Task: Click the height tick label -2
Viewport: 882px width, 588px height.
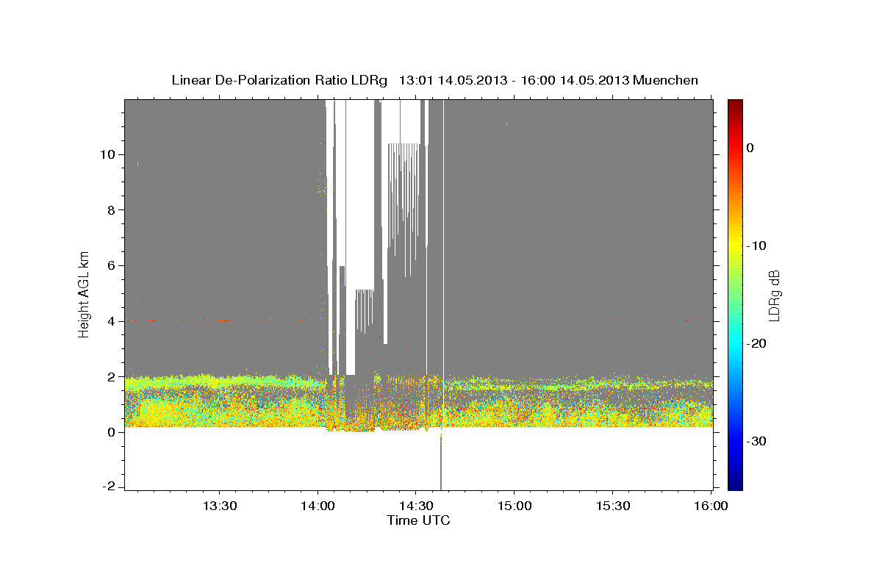Action: (110, 487)
